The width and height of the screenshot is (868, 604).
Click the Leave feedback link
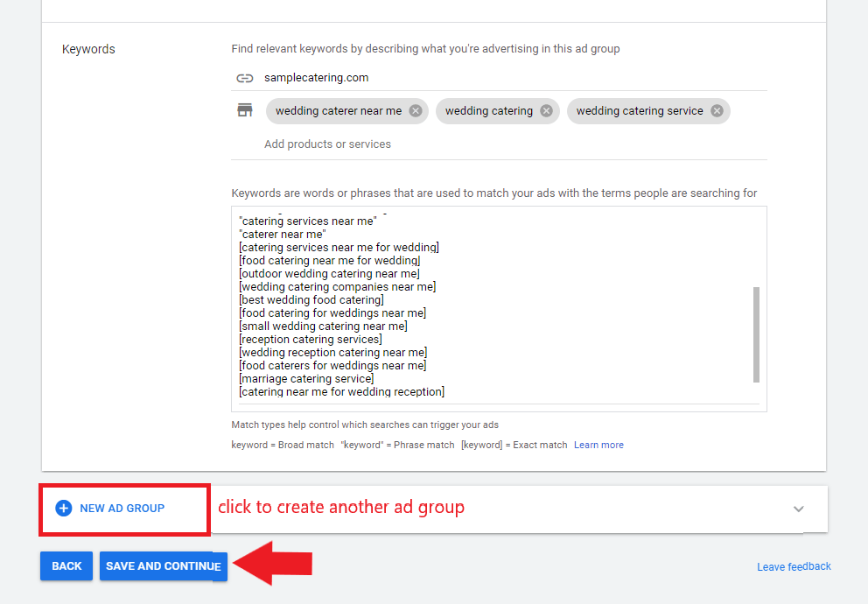click(794, 566)
